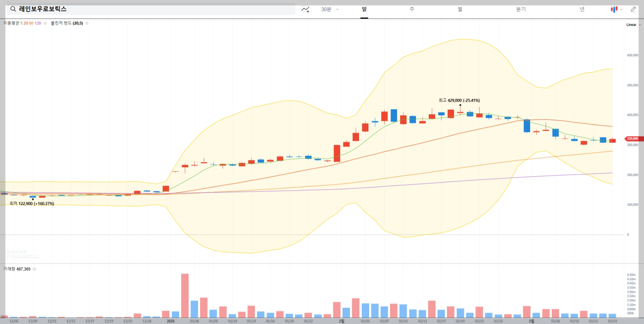
Task: Click the 400,000 price axis label
Action: [x=632, y=115]
